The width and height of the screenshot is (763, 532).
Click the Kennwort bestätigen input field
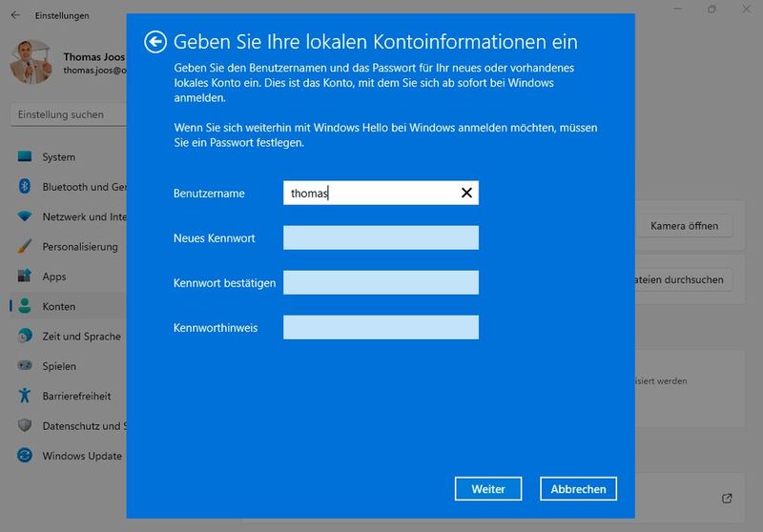coord(381,282)
